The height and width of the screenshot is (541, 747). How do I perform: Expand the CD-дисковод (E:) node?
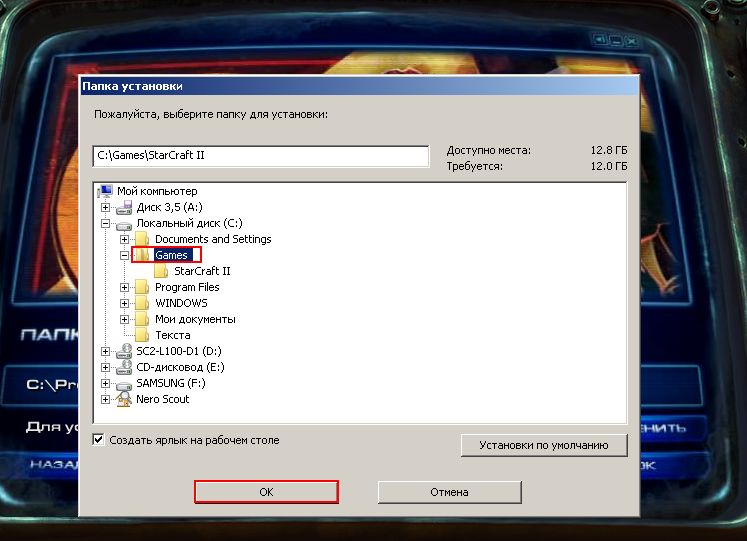pyautogui.click(x=105, y=368)
